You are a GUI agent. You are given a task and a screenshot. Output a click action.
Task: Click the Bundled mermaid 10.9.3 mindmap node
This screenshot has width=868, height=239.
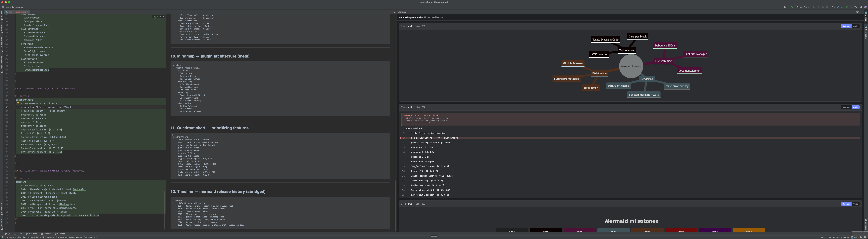coord(644,95)
